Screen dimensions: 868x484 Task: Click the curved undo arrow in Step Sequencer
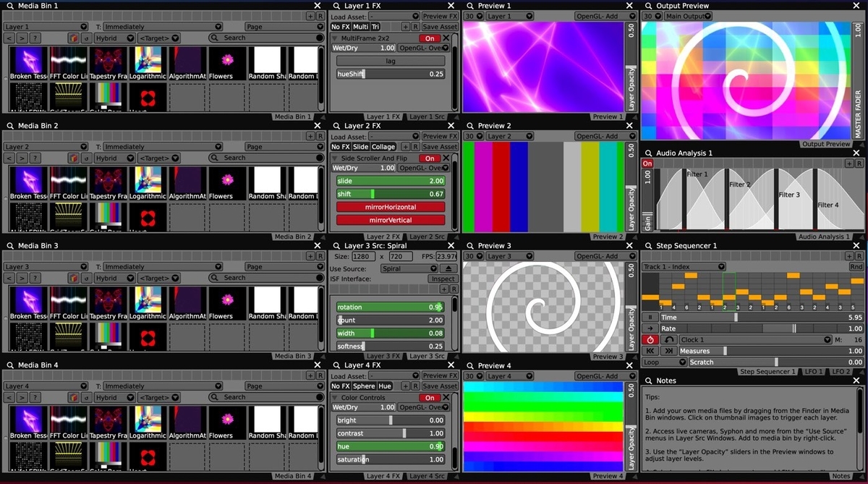[669, 340]
